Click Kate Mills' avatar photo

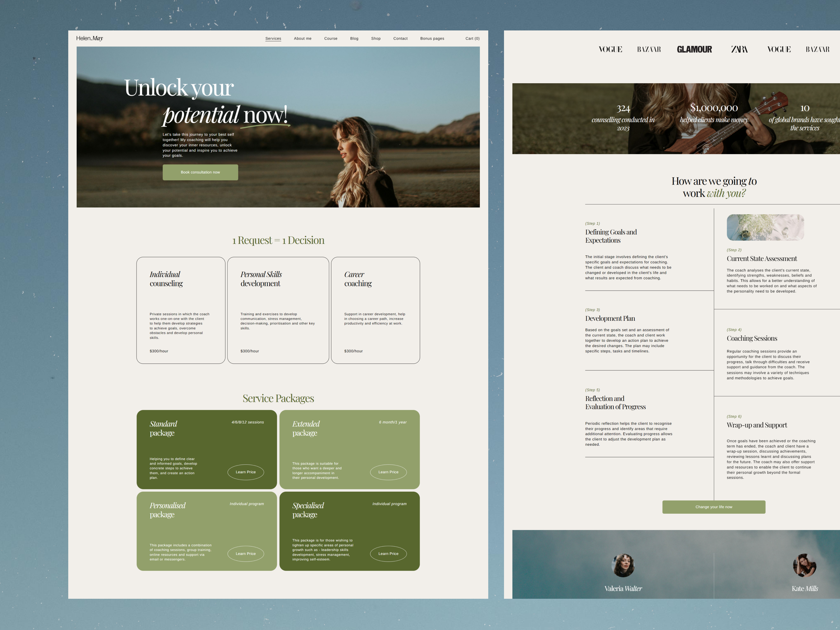(x=804, y=565)
